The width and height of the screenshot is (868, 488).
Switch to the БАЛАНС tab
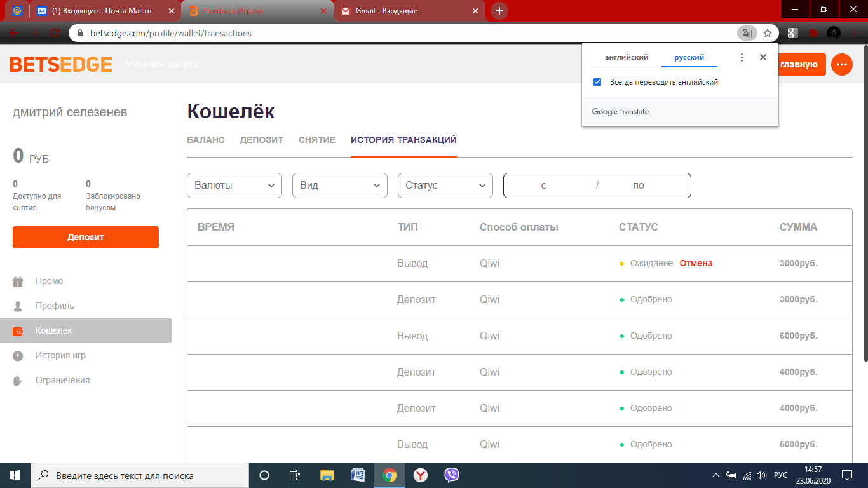[x=206, y=140]
